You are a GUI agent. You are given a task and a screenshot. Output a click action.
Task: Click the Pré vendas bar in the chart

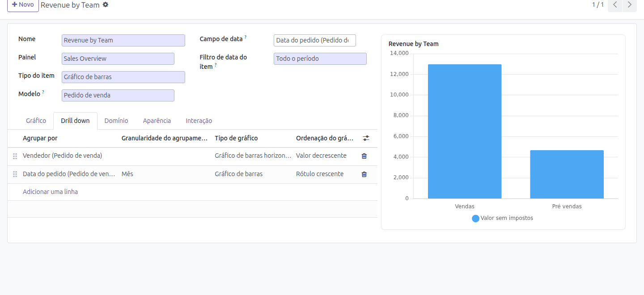click(x=567, y=174)
